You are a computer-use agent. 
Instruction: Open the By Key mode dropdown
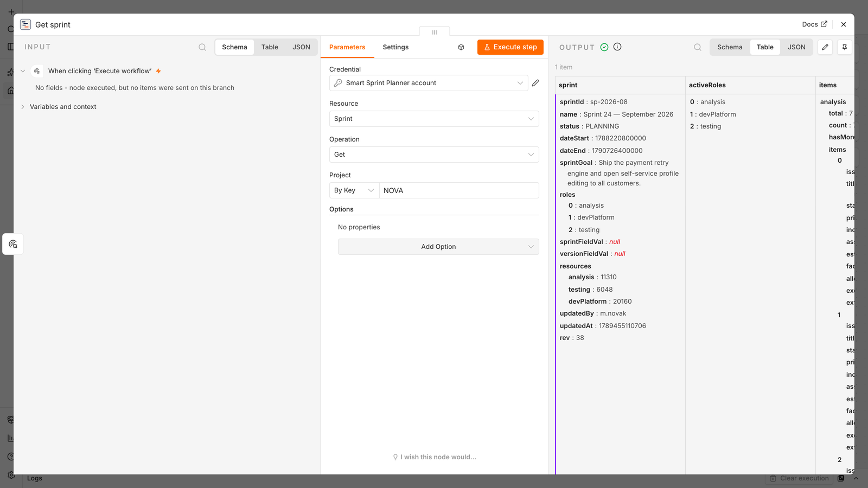354,190
